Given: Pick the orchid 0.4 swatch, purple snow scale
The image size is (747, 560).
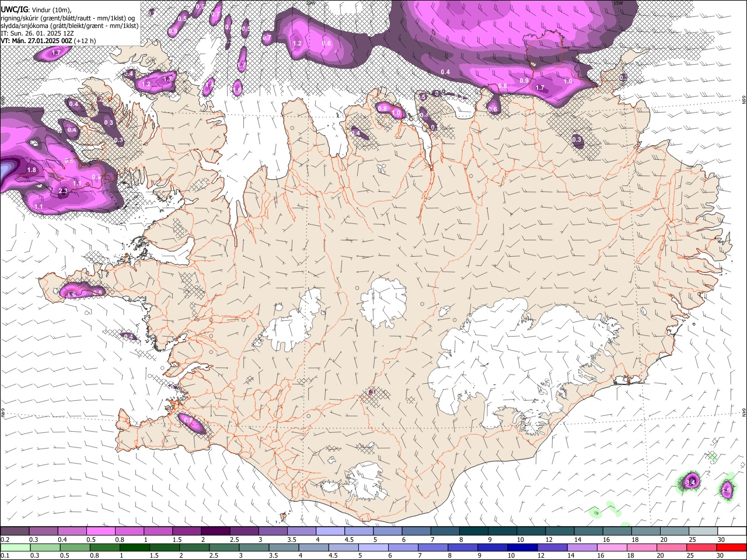Looking at the screenshot, I should tap(72, 531).
